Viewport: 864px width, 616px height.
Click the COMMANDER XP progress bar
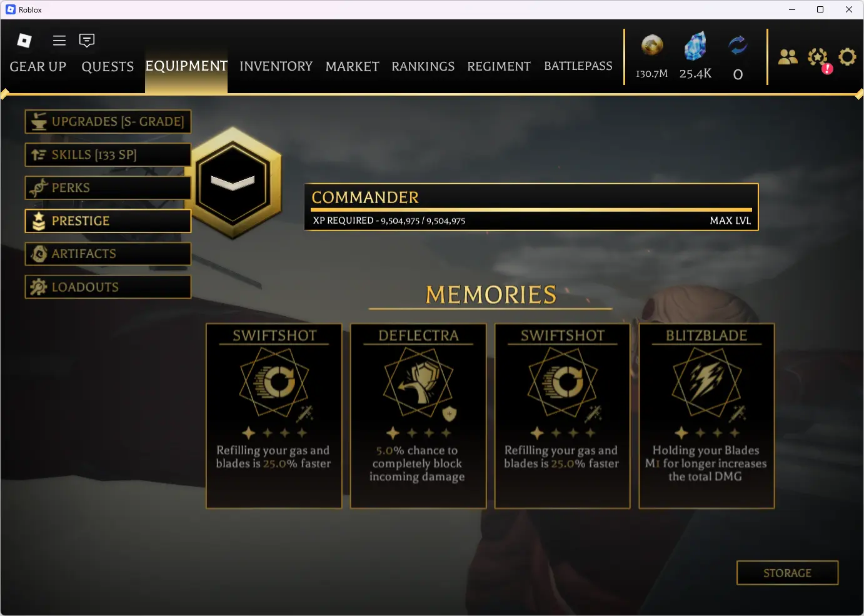(x=531, y=209)
